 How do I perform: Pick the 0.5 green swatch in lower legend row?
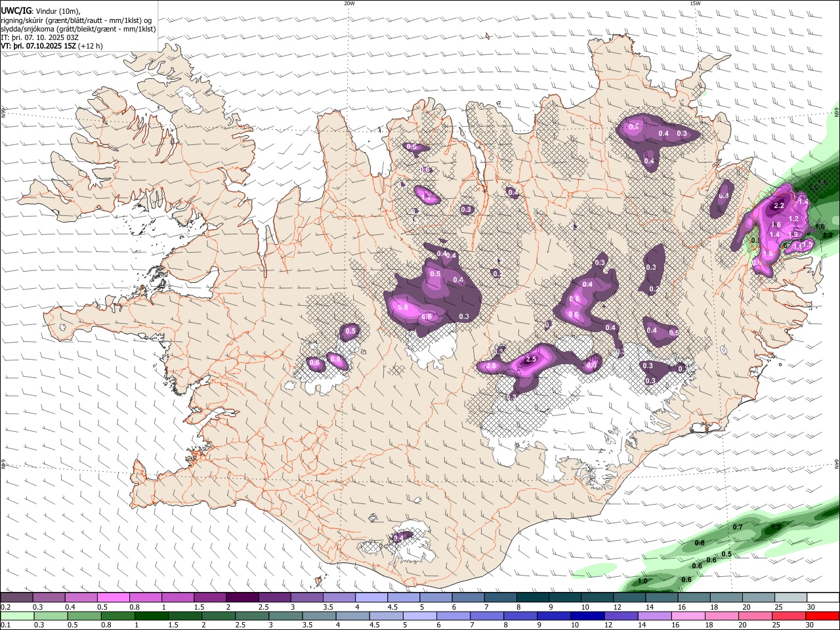click(84, 616)
